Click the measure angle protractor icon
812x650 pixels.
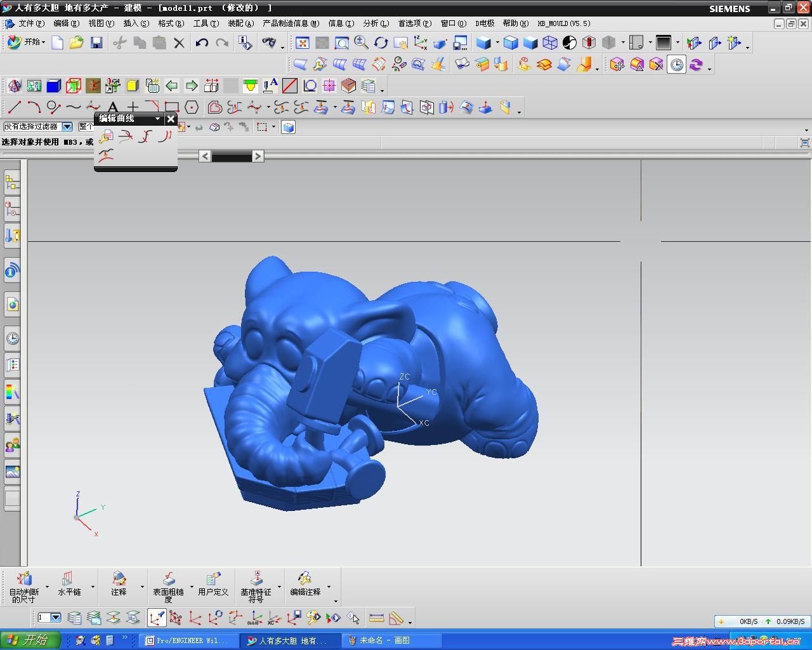pos(396,618)
